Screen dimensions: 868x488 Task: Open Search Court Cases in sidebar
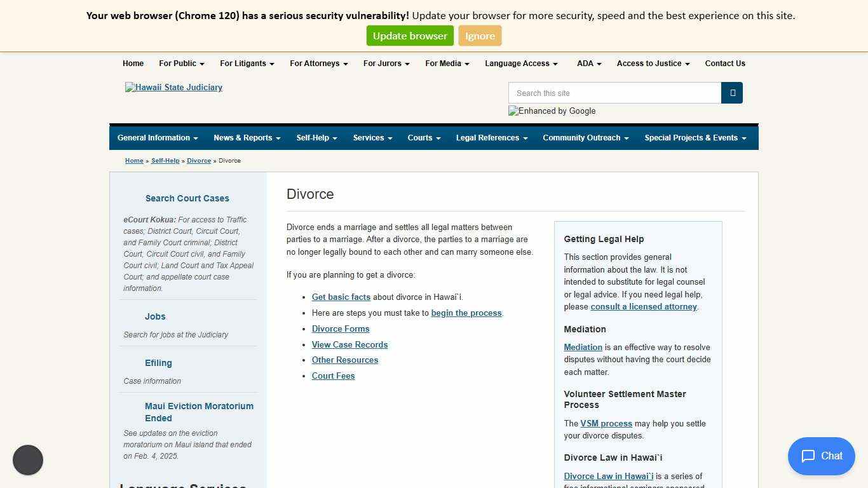(x=187, y=198)
